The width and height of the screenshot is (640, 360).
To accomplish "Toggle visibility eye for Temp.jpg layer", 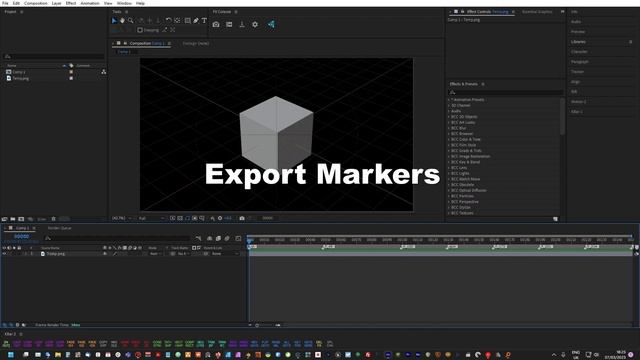I will coord(4,254).
